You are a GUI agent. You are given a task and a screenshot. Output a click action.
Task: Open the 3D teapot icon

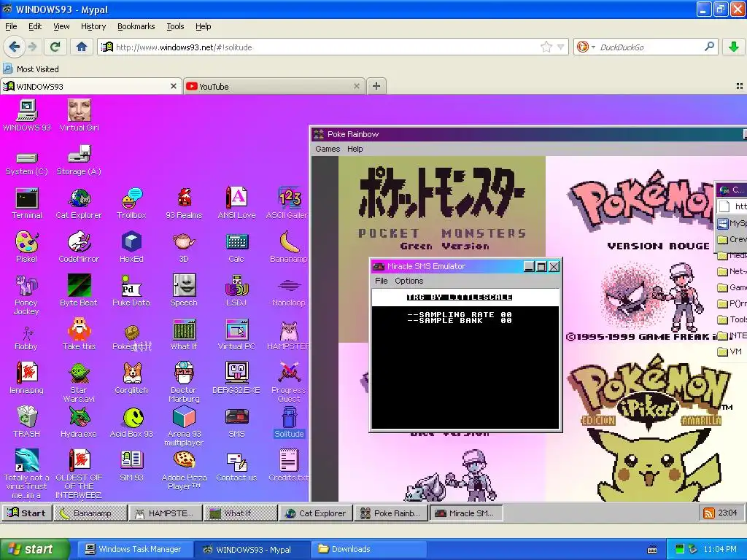[184, 248]
